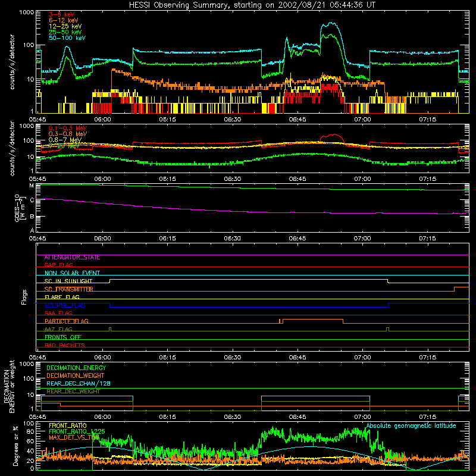This screenshot has height=476, width=476.
Task: Select the 3-6 keV legend label
Action: pyautogui.click(x=61, y=14)
